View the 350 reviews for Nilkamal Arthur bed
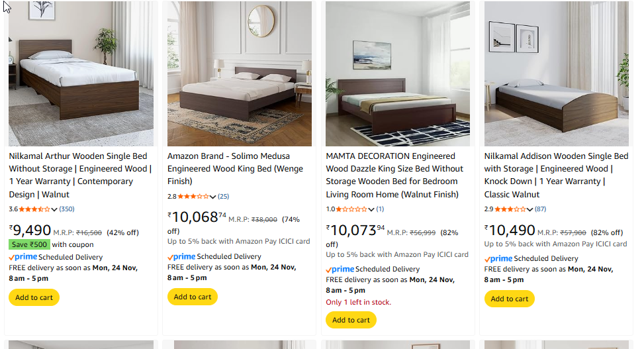The image size is (644, 349). click(x=67, y=209)
